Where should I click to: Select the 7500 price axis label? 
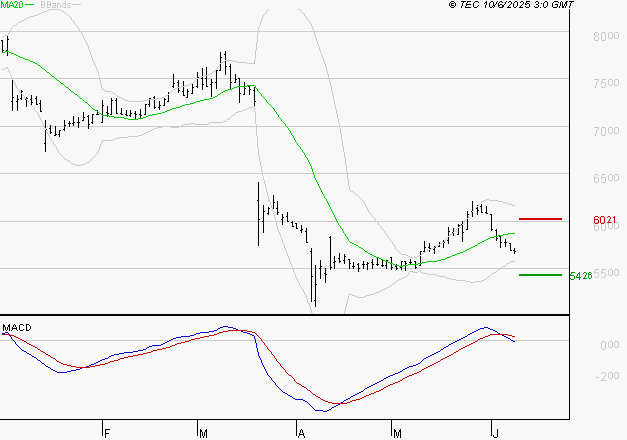click(x=606, y=83)
